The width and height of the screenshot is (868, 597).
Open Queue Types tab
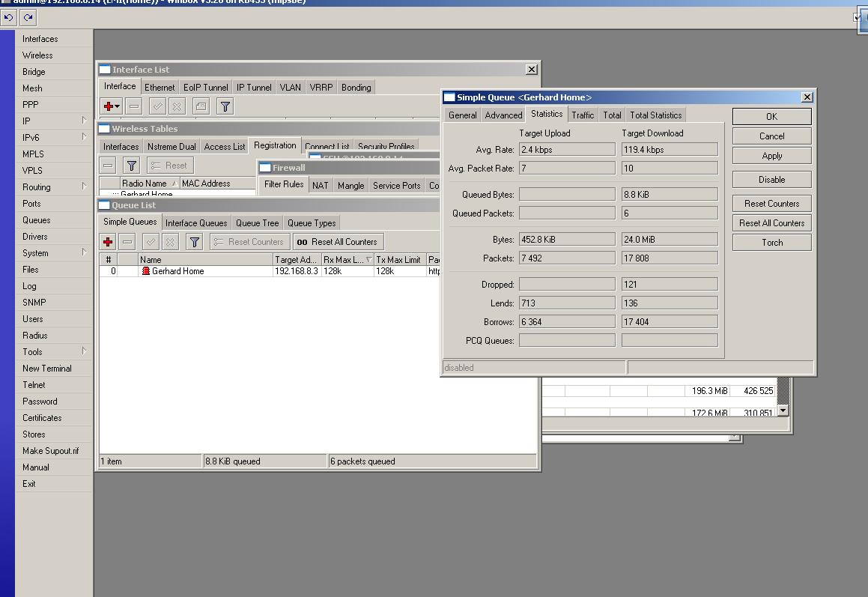click(x=312, y=223)
